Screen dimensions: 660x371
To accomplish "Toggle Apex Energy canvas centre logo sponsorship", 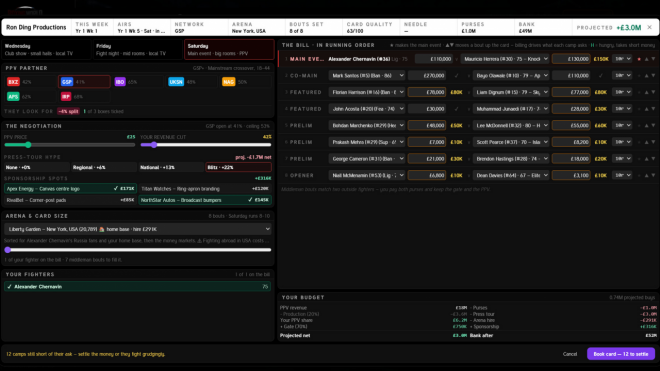I will [70, 189].
